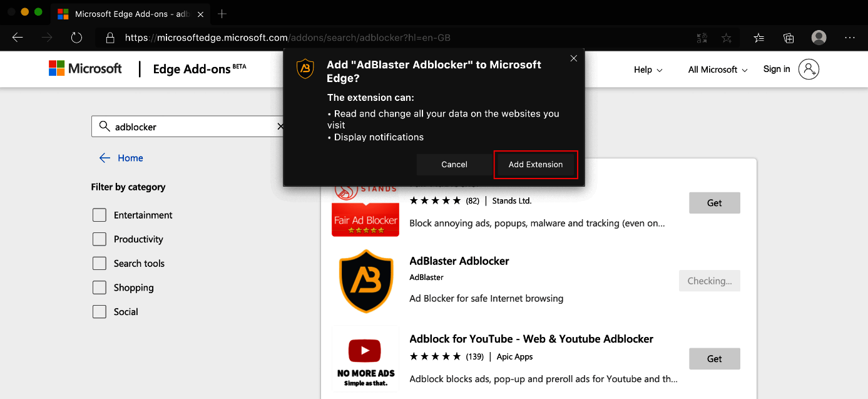868x399 pixels.
Task: Open the browser profile avatar
Action: click(819, 38)
